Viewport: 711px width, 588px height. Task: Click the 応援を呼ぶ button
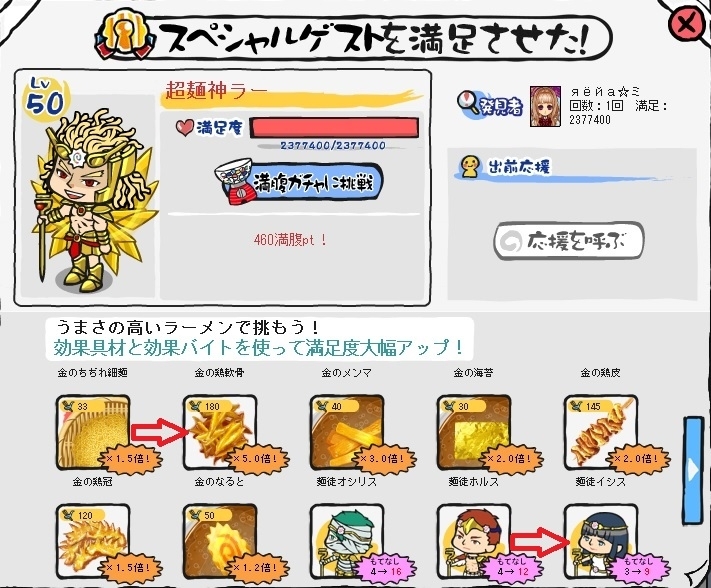(x=569, y=241)
